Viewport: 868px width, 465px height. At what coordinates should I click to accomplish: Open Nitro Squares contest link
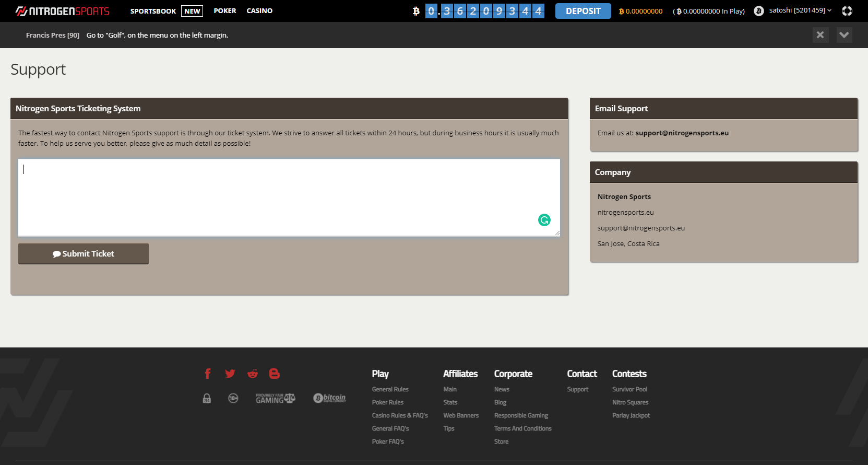coord(630,402)
